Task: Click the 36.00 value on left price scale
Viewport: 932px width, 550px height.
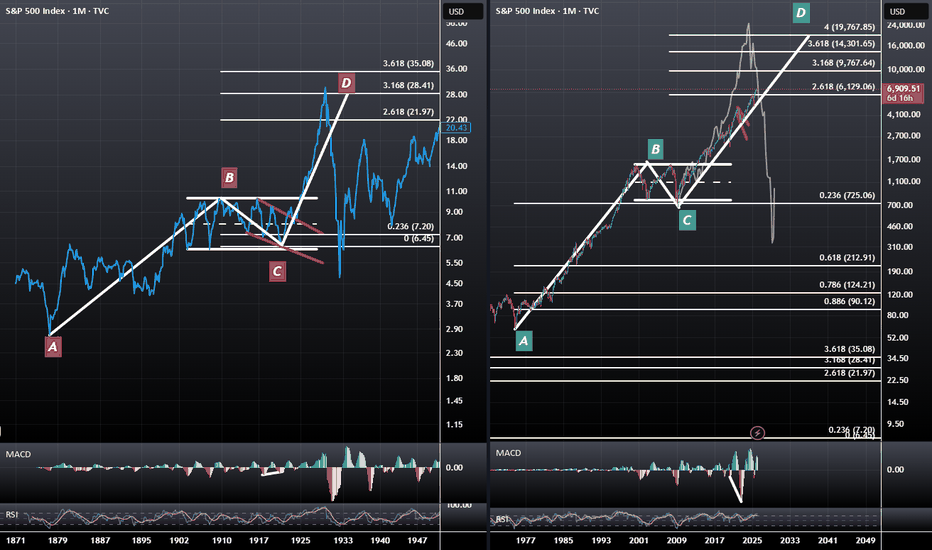Action: click(456, 69)
